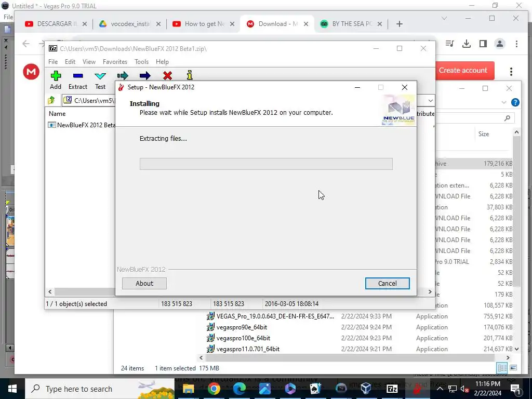Screen dimensions: 532x399
Task: Open Microsoft Edge from the taskbar
Action: pyautogui.click(x=239, y=389)
